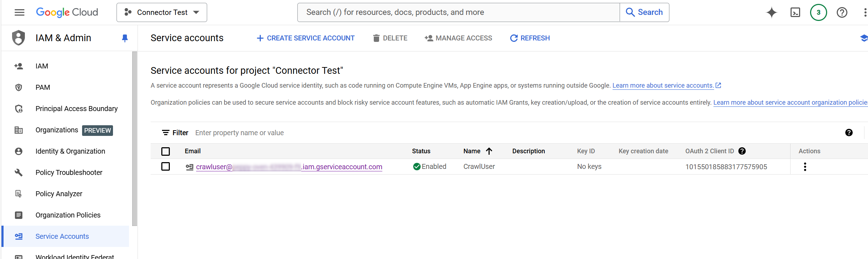Click the Organization Policies list icon
868x259 pixels.
(18, 215)
